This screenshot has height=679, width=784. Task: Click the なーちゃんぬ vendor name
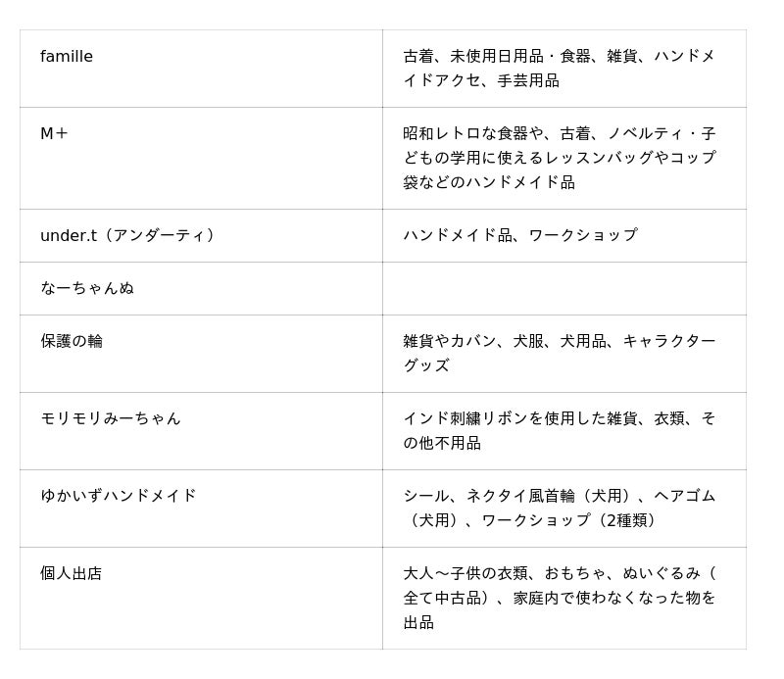coord(87,289)
